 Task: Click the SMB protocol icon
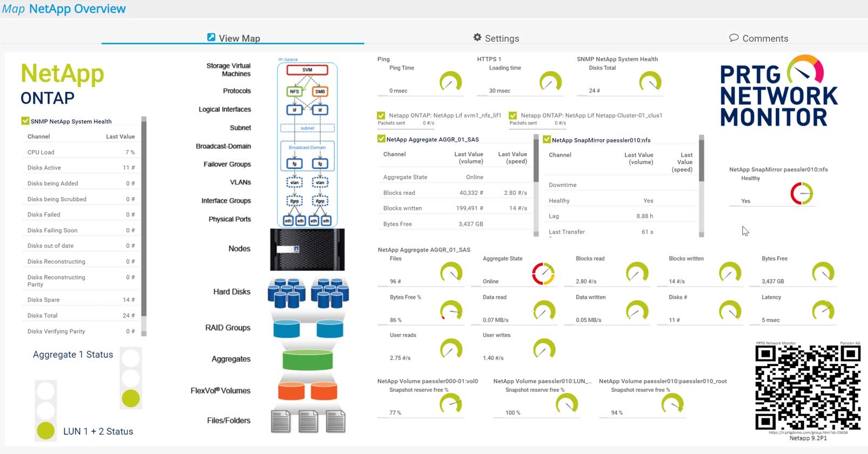320,91
